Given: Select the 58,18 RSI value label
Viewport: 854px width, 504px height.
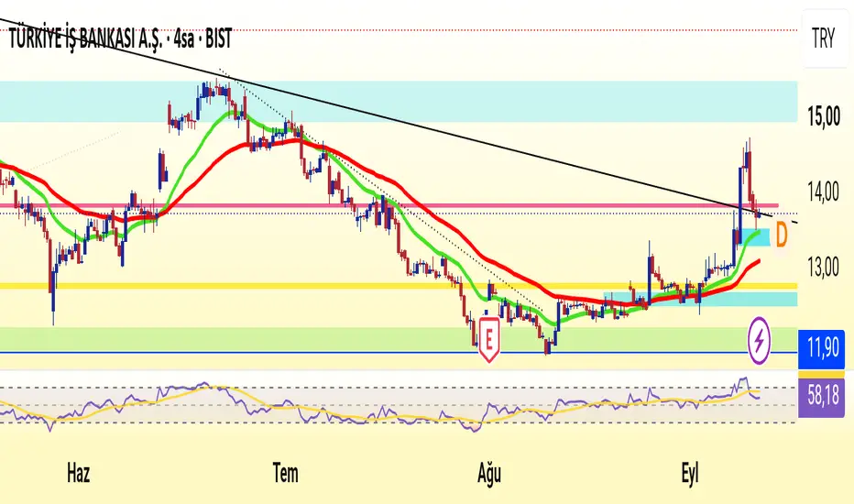Looking at the screenshot, I should (x=823, y=396).
